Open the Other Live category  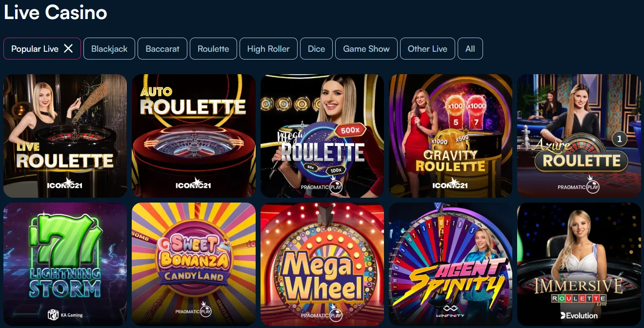tap(427, 48)
